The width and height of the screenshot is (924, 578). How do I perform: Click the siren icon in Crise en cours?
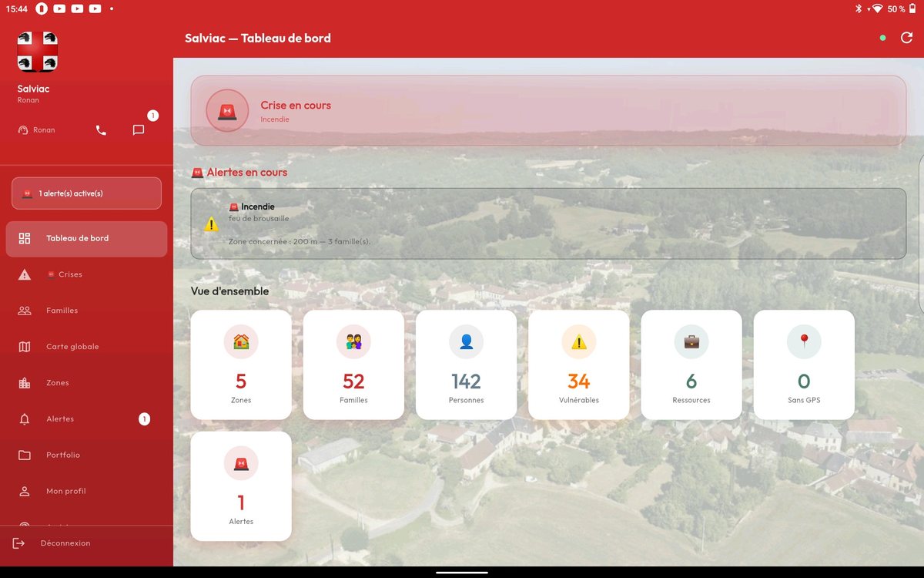227,111
